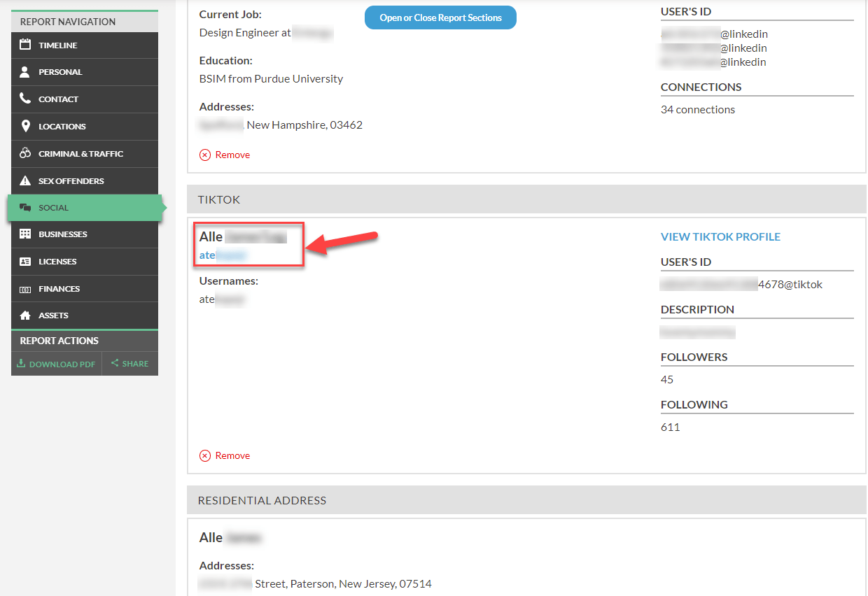Viewport: 868px width, 596px height.
Task: Click the Timeline calendar icon
Action: [x=25, y=45]
